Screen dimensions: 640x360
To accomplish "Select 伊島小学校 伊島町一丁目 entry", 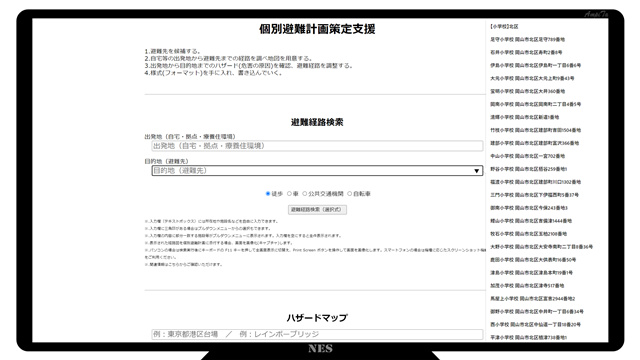I will pos(536,65).
